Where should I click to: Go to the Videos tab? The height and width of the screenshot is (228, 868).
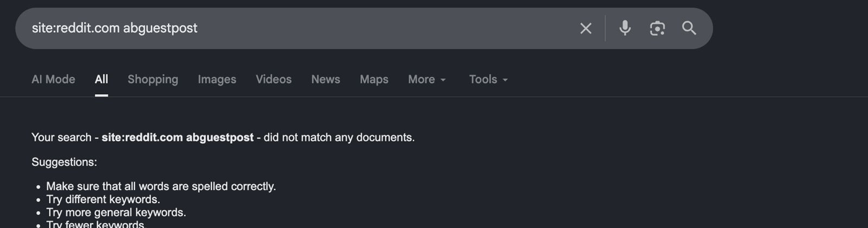(273, 79)
